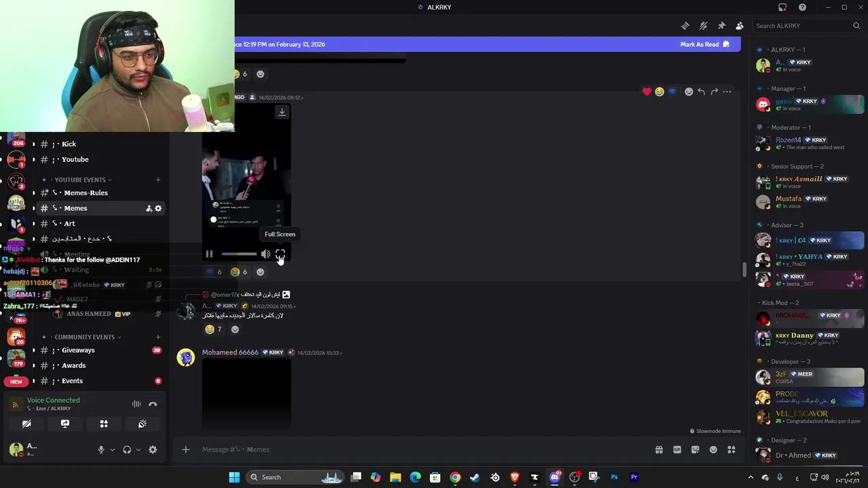
Task: Open member Mustafa in member list
Action: point(809,202)
